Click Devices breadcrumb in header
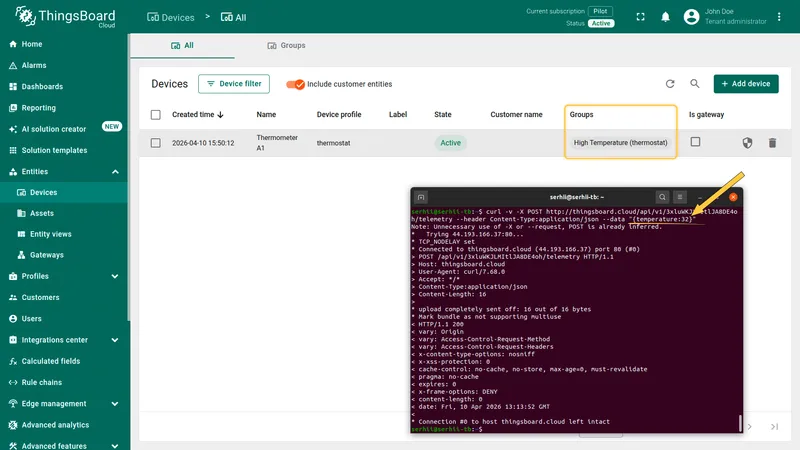This screenshot has width=800, height=450. click(x=170, y=17)
